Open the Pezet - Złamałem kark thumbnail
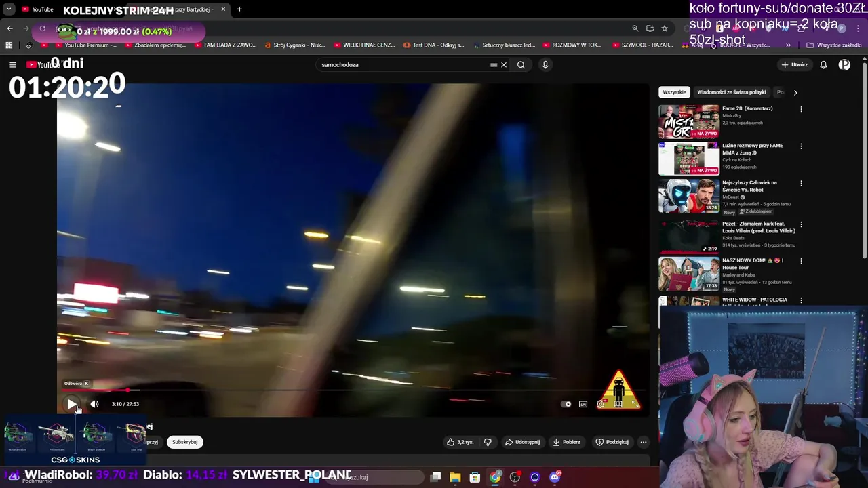The image size is (868, 488). pyautogui.click(x=689, y=237)
